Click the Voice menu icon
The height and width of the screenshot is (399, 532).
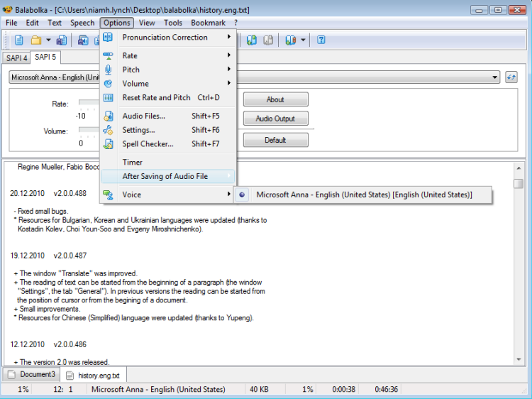(x=108, y=195)
